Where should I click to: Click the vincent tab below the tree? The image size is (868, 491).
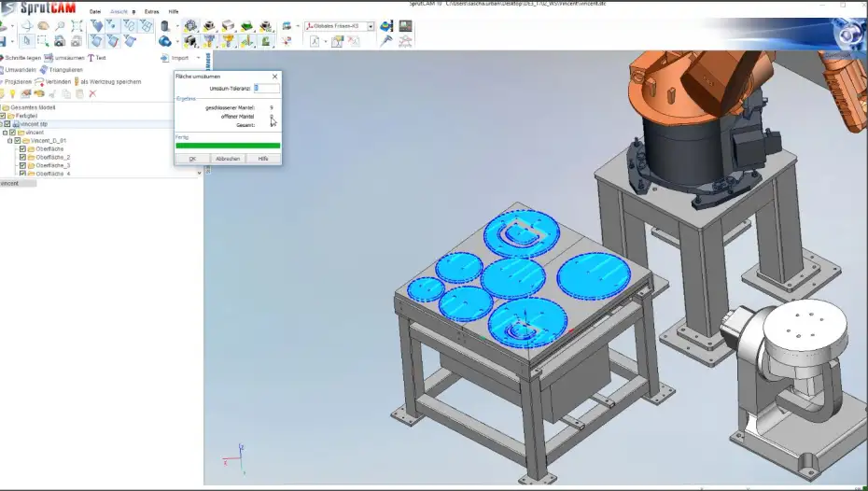click(18, 183)
